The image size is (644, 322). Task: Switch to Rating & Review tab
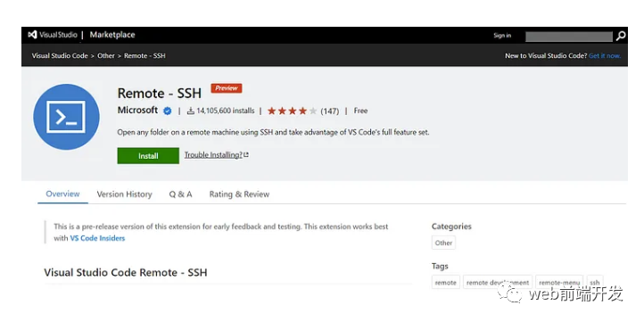[239, 194]
